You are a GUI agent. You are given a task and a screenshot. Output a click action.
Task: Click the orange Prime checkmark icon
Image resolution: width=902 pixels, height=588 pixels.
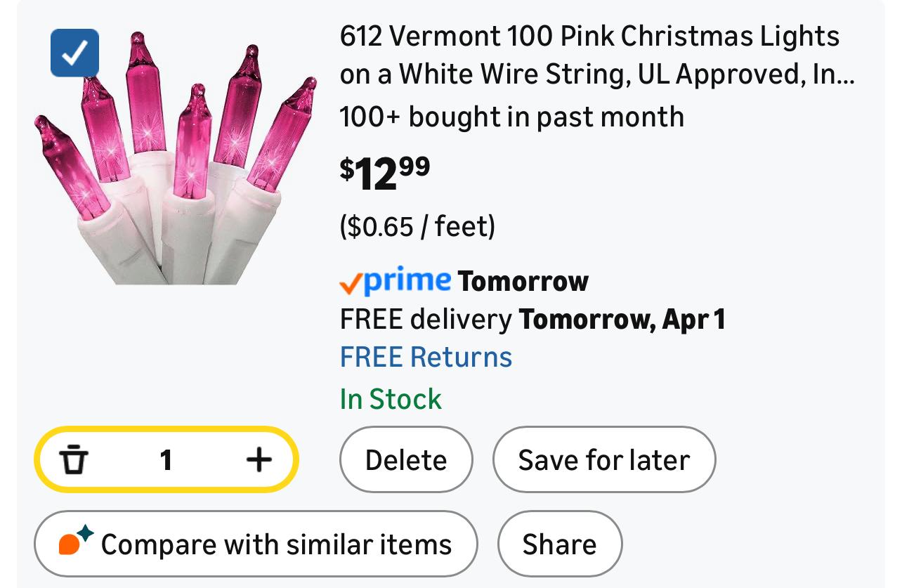click(351, 283)
